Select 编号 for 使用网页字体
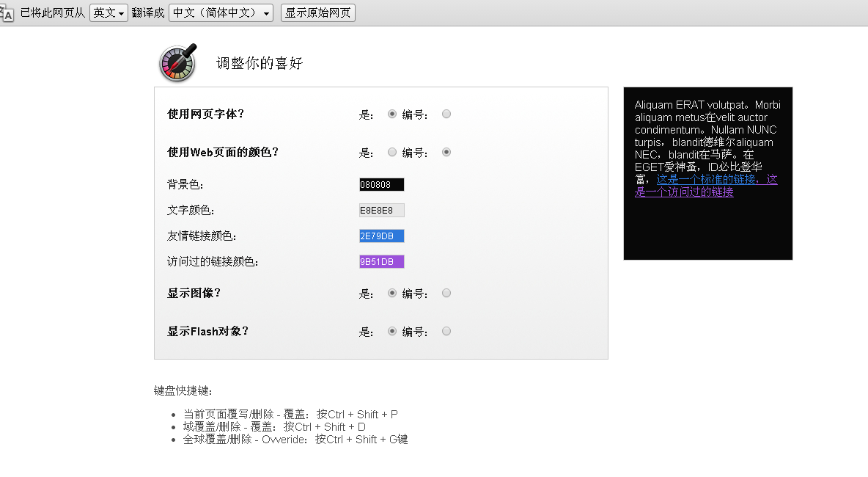The image size is (868, 477). point(446,114)
